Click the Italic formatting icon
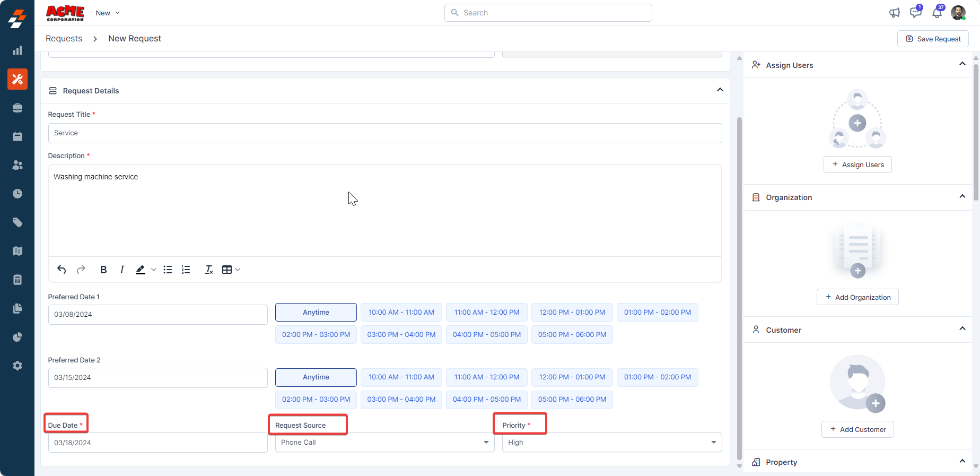Image resolution: width=980 pixels, height=476 pixels. (122, 270)
